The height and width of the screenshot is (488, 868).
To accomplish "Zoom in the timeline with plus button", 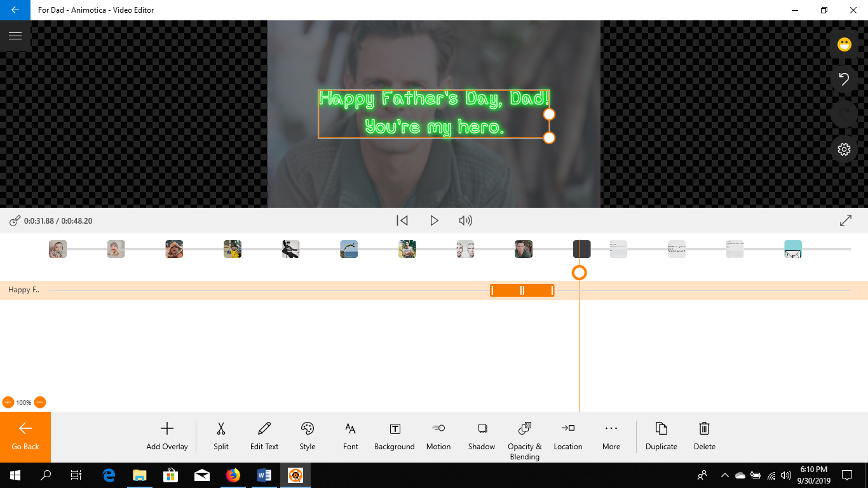I will 8,402.
